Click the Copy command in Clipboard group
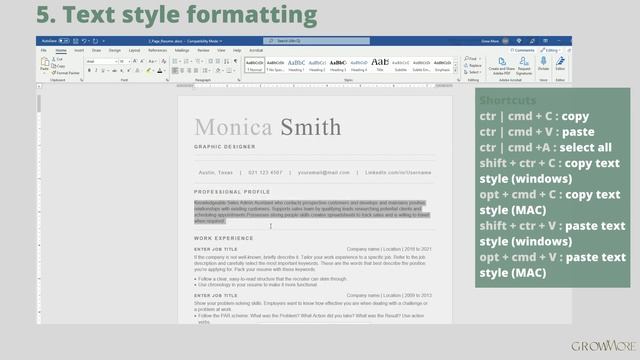This screenshot has width=640, height=360. [x=58, y=66]
